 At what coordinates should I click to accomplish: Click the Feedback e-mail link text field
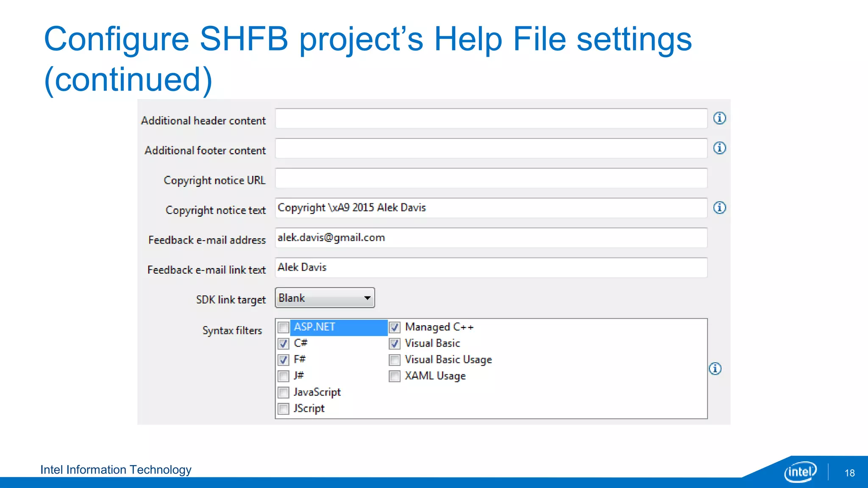(x=491, y=268)
